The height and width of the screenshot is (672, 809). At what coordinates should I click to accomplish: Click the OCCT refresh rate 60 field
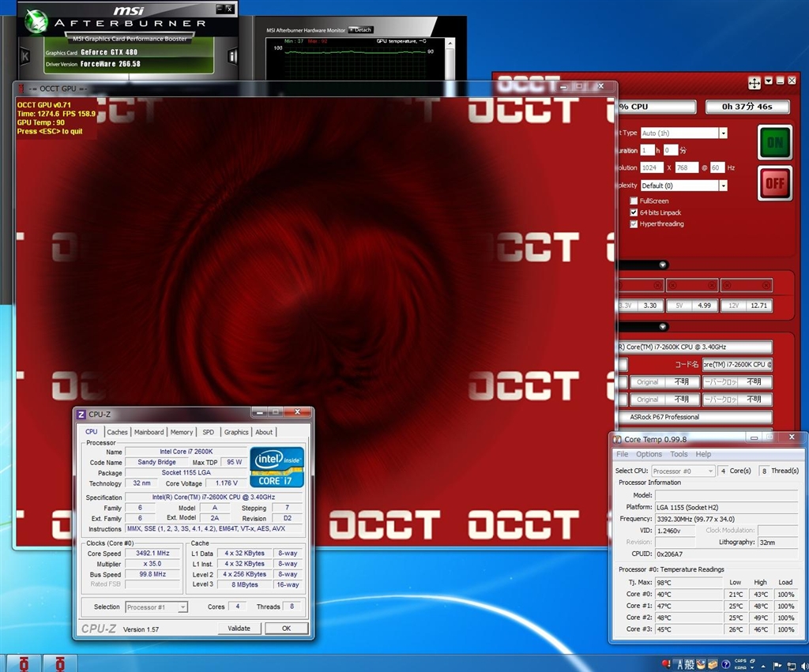pos(717,167)
